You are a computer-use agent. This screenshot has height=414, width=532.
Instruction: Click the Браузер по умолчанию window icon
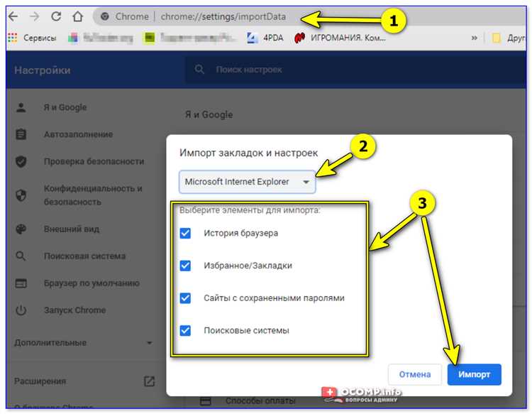tap(21, 283)
